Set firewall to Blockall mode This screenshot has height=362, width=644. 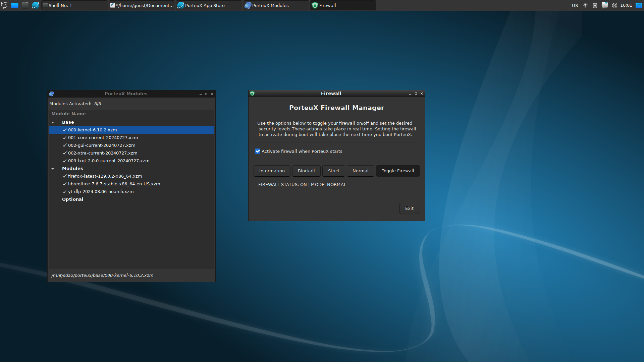[x=306, y=171]
